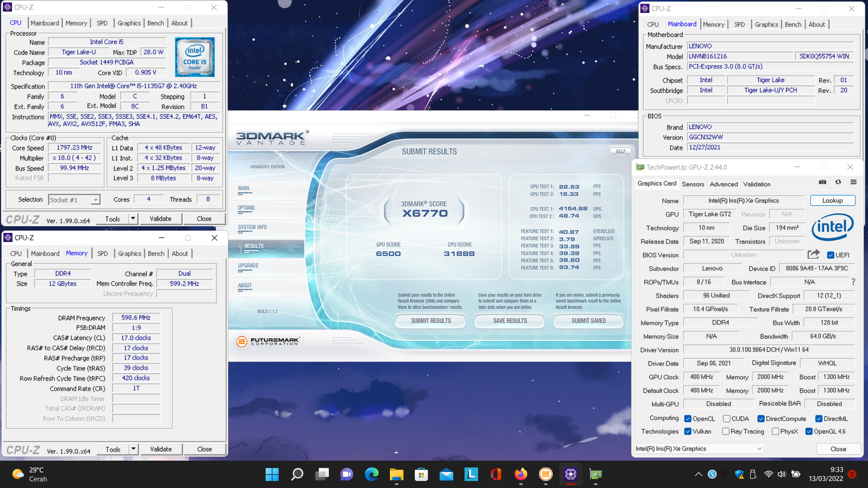Open Graphics tab in the Memory CPU-Z window
This screenshot has width=868, height=488.
(129, 253)
